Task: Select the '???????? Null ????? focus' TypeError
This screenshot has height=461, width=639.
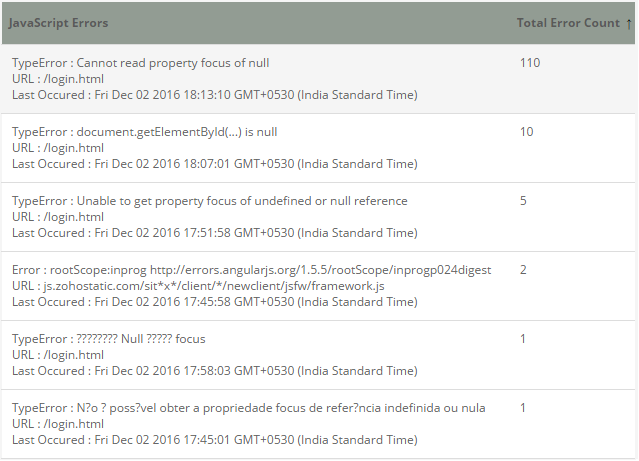Action: pos(108,339)
